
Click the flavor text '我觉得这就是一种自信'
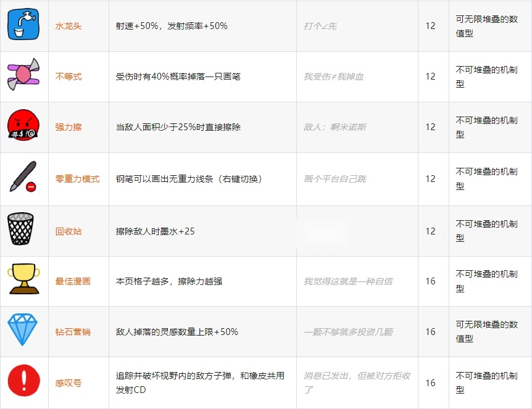tap(347, 281)
